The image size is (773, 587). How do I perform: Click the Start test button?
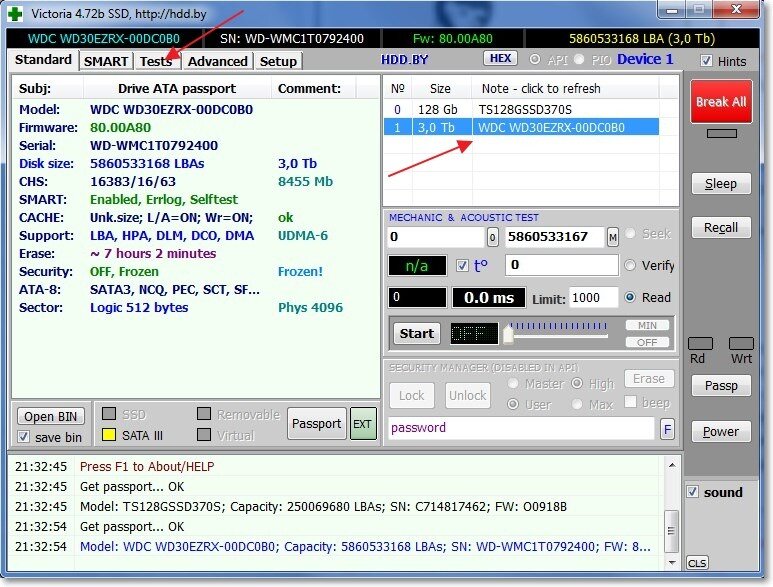point(417,334)
